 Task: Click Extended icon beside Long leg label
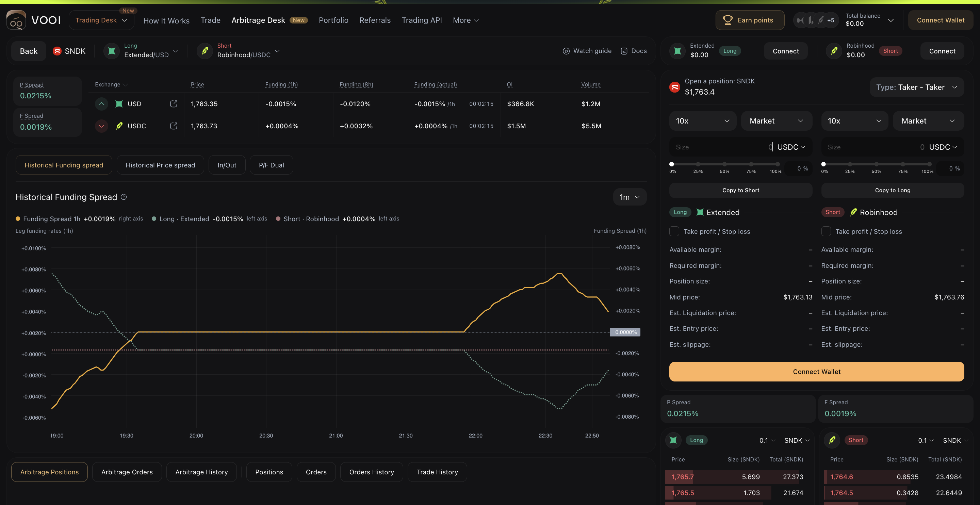[700, 212]
